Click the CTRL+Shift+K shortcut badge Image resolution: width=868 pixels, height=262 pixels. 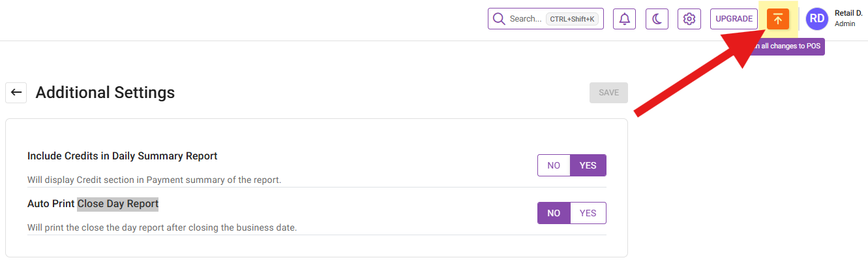click(x=572, y=19)
